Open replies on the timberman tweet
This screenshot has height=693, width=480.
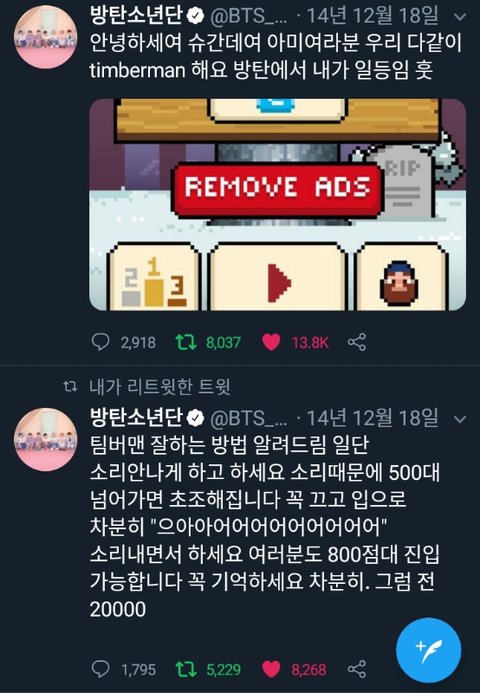click(100, 342)
